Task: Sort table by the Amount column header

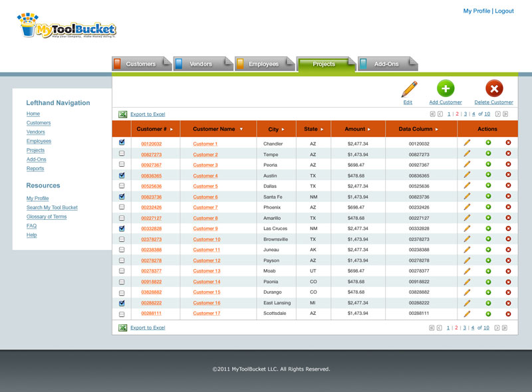Action: click(354, 129)
